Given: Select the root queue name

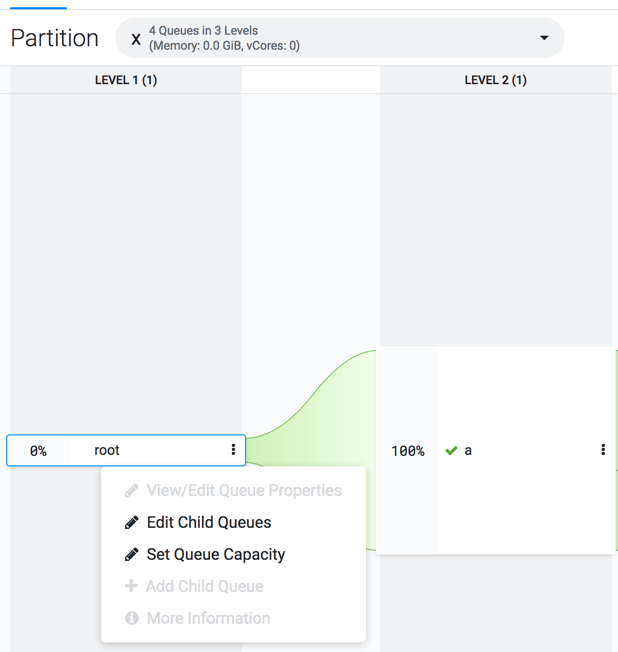Looking at the screenshot, I should pyautogui.click(x=107, y=450).
